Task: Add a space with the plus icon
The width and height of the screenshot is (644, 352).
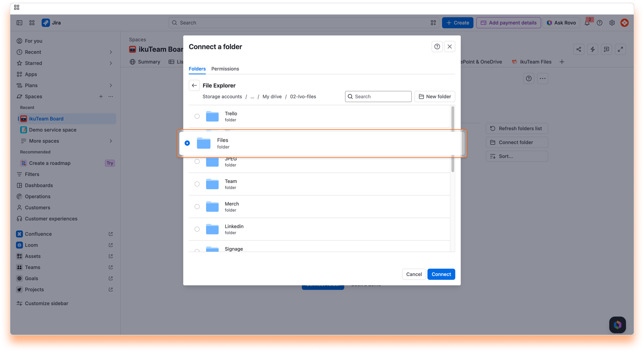Action: point(101,97)
